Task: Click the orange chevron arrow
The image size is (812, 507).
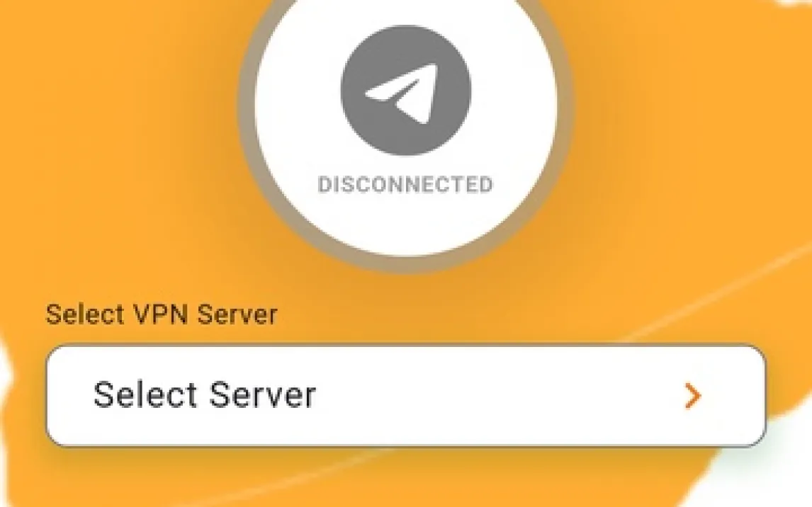Action: click(x=692, y=397)
